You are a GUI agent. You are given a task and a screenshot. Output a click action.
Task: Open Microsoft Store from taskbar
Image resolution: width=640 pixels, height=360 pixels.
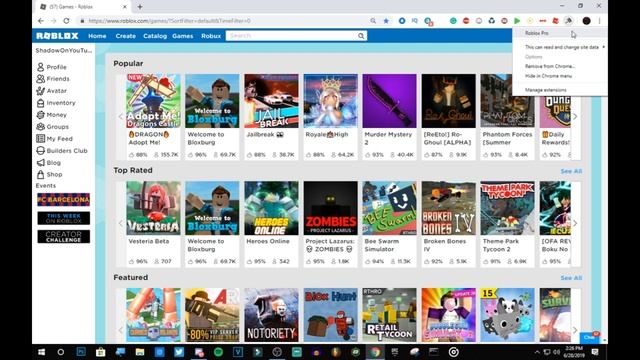[100, 352]
